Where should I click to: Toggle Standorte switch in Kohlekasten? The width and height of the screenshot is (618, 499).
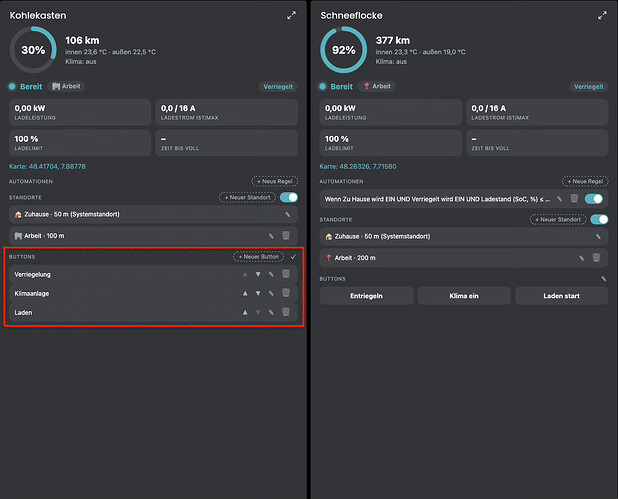pos(289,197)
